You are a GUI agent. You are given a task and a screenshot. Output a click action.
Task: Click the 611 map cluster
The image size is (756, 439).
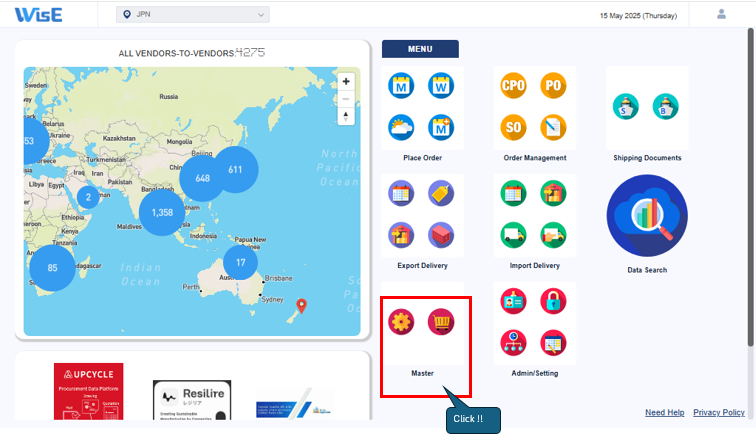point(235,170)
